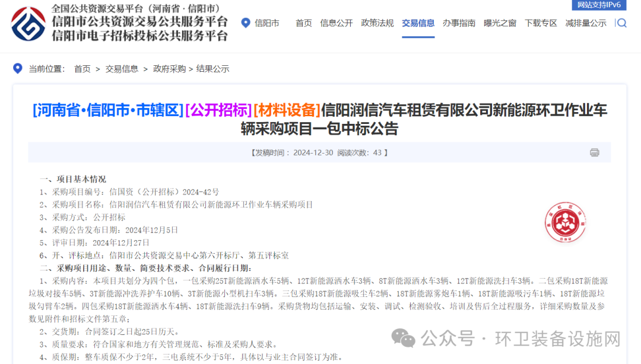This screenshot has width=641, height=364.
Task: Click the line 5、评审日期：2024年12月27日
Action: 94,242
